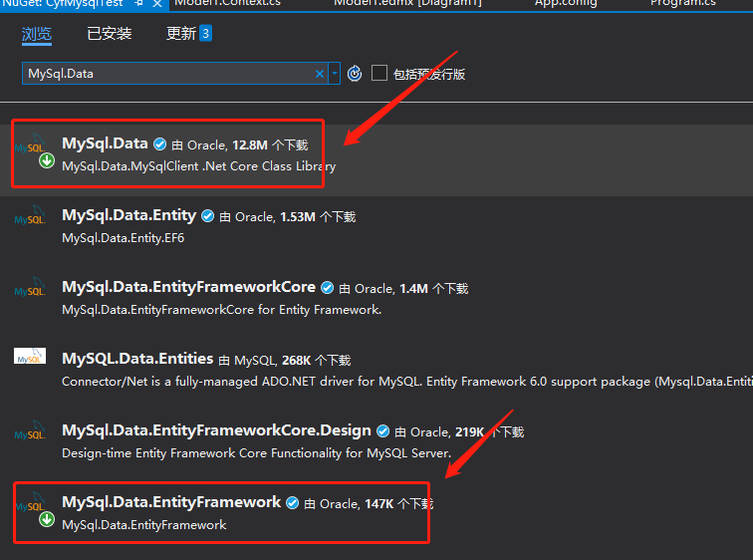Viewport: 753px width, 560px height.
Task: Click the MySql.Data.Entity.EF6 description text
Action: point(123,238)
